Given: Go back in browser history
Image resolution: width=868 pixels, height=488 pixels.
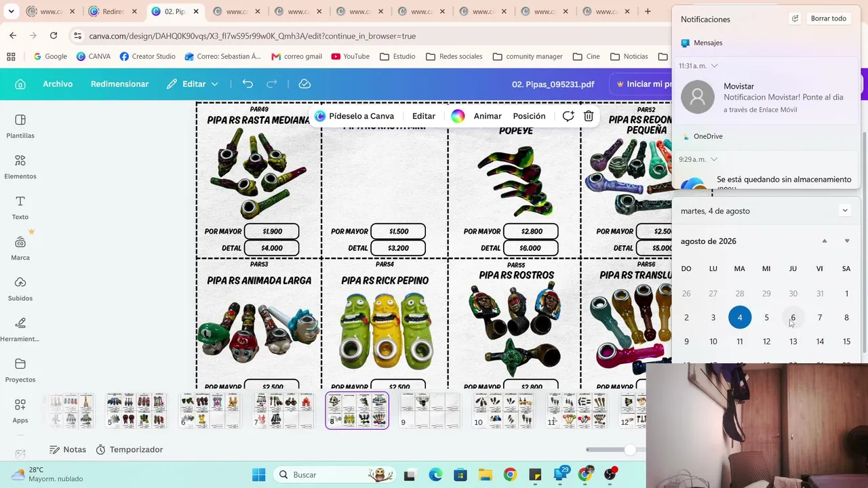Looking at the screenshot, I should [x=13, y=36].
